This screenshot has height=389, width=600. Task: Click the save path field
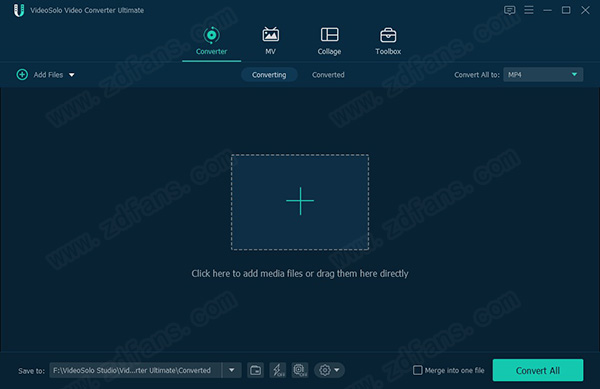coord(135,370)
